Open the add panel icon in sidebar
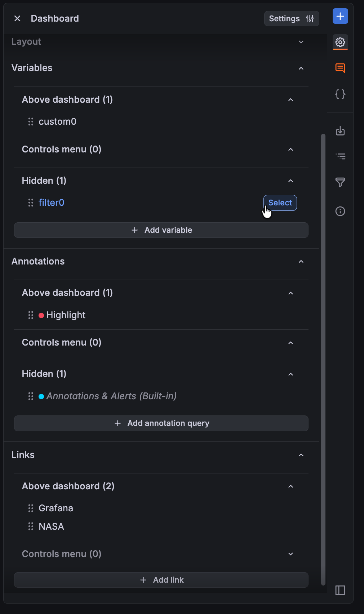The width and height of the screenshot is (364, 614). tap(340, 16)
